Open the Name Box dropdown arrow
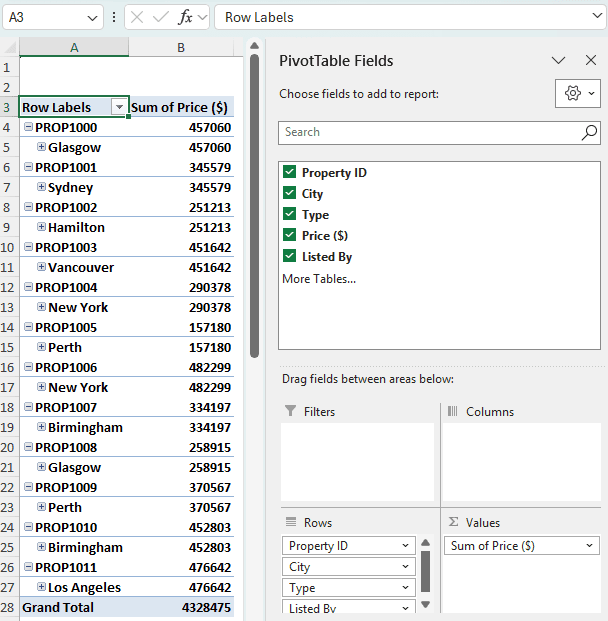The width and height of the screenshot is (608, 621). pos(92,17)
